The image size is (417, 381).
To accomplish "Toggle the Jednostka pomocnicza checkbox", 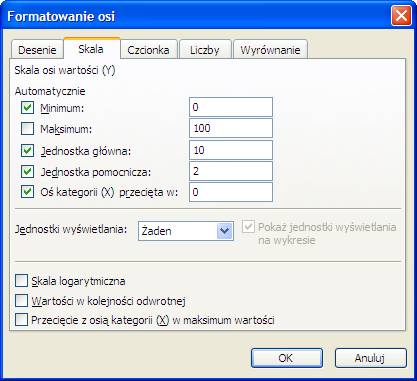I will point(27,172).
